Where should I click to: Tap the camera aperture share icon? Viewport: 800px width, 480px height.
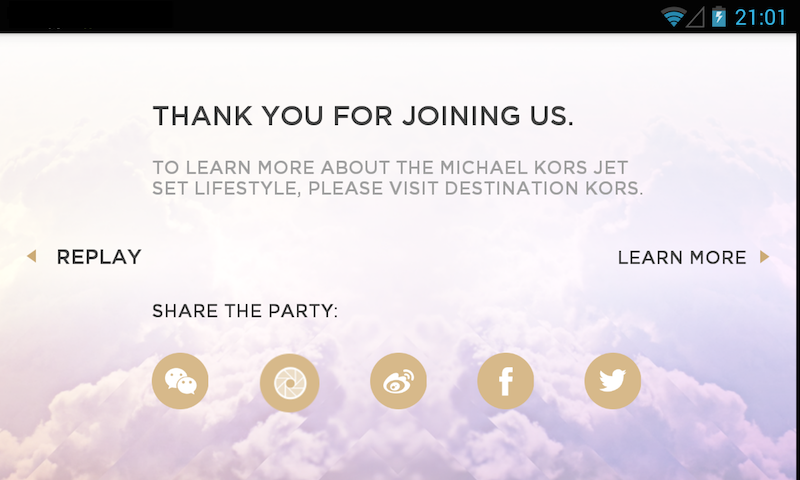point(289,382)
